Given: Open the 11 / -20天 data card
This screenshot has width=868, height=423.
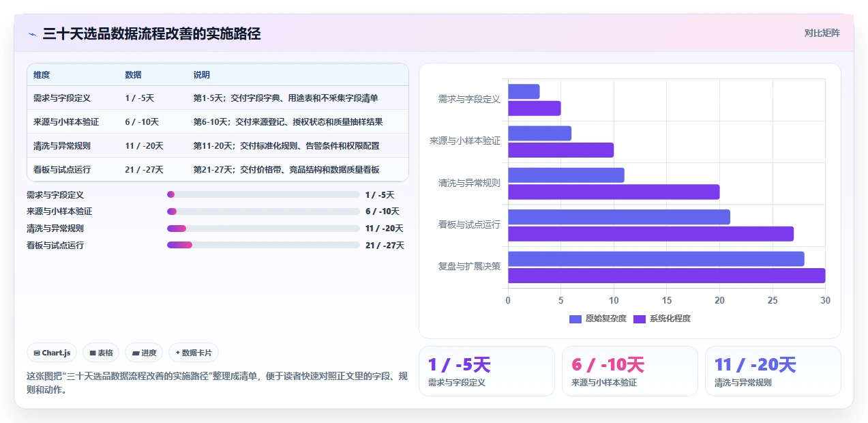Looking at the screenshot, I should click(773, 371).
